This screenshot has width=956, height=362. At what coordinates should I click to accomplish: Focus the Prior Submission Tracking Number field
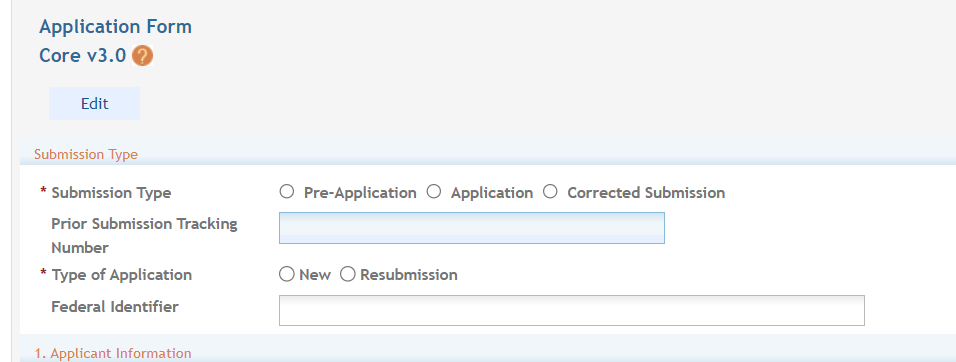pos(472,228)
